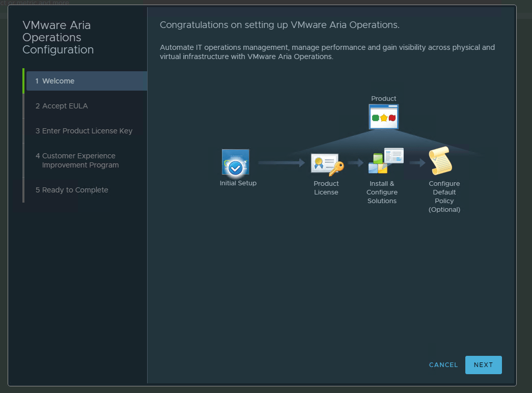Click arrow pointing to Install & Configure Solutions
Screen dimensions: 532x393
(x=356, y=163)
